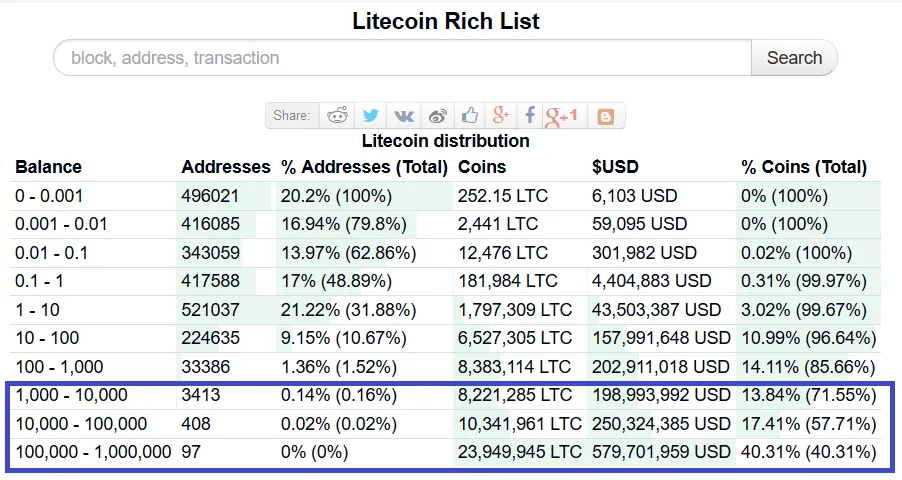Select the 0.01 - 0.1 balance cell
This screenshot has height=480, width=902.
(x=51, y=253)
